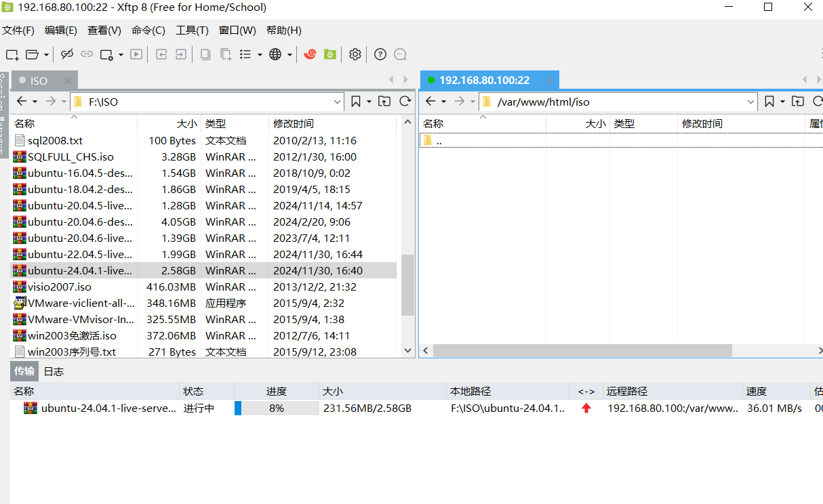Go back in the remote /var/www/html/iso pane
823x504 pixels.
point(430,102)
